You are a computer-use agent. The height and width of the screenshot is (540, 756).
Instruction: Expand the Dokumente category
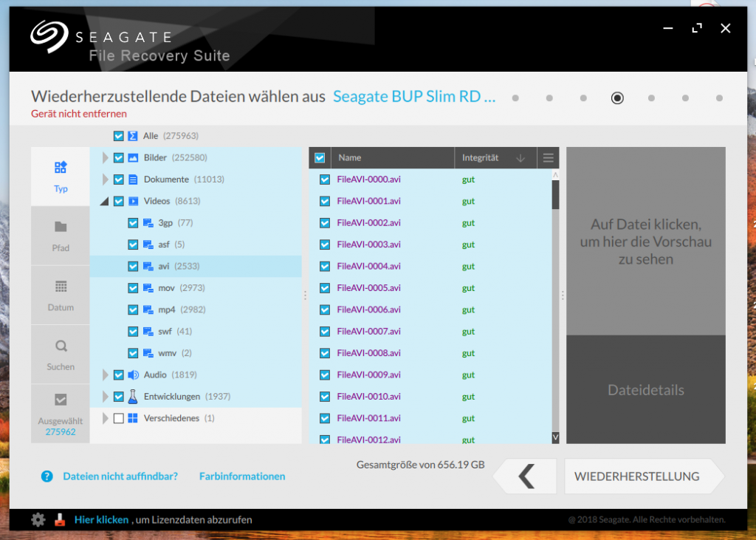pos(105,180)
